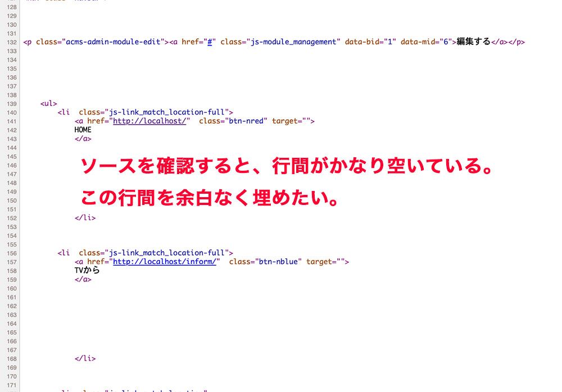Screen dimensions: 562x392
Task: Click the TVから text on line 158
Action: click(87, 271)
